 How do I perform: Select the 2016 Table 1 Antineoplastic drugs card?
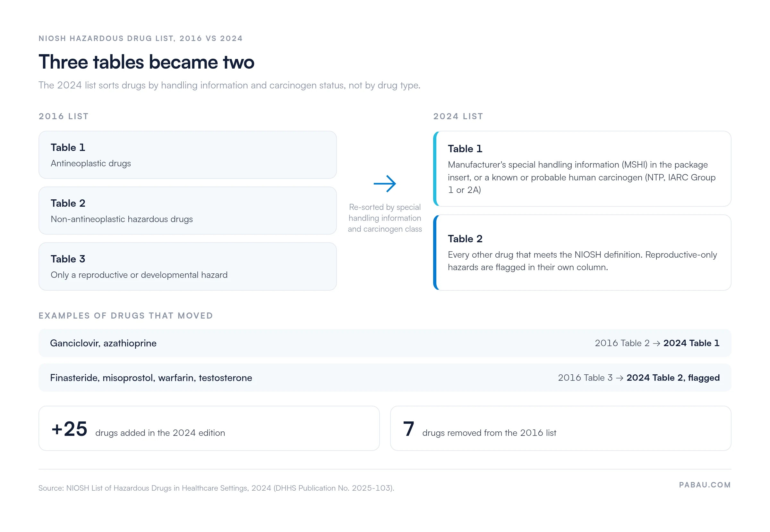(x=187, y=155)
